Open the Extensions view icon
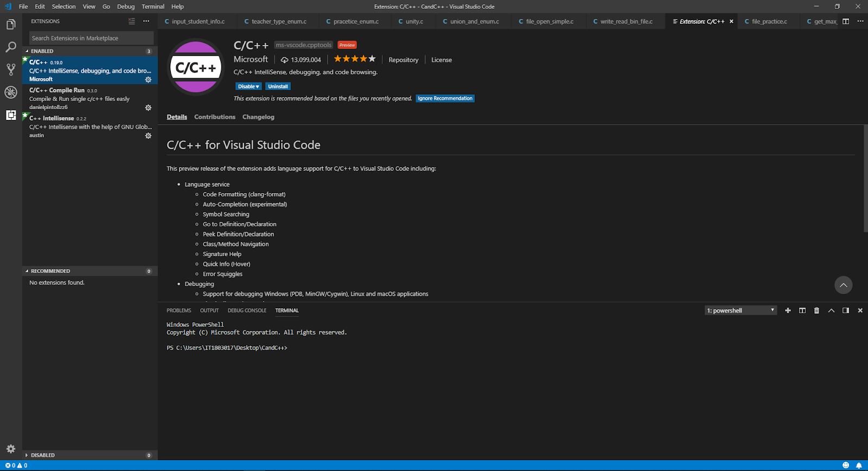The width and height of the screenshot is (868, 471). point(11,115)
